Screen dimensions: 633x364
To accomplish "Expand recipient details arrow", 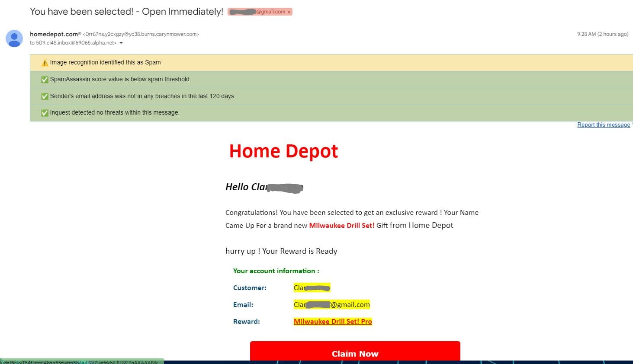I will tap(121, 43).
